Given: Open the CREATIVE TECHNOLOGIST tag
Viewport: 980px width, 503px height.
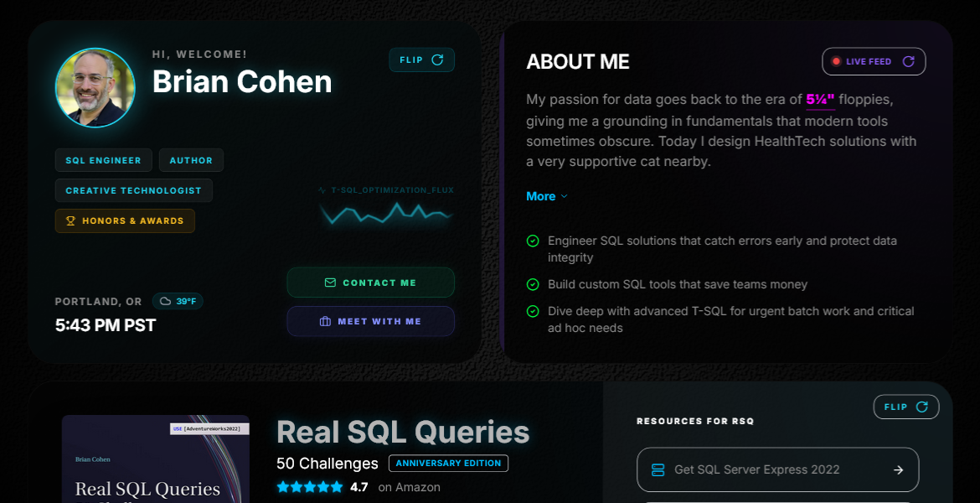Looking at the screenshot, I should [x=134, y=190].
